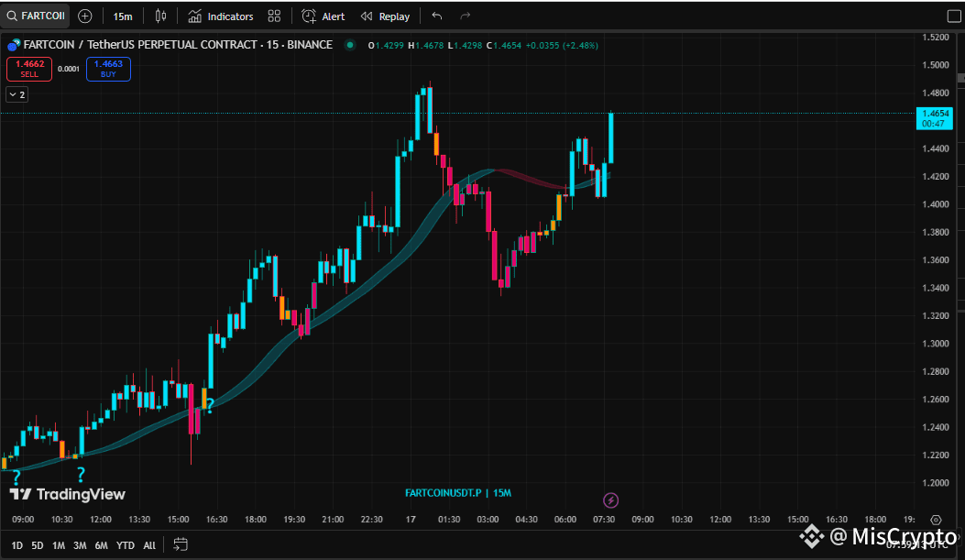Image resolution: width=965 pixels, height=560 pixels.
Task: Open the go to date calendar icon
Action: pyautogui.click(x=181, y=544)
